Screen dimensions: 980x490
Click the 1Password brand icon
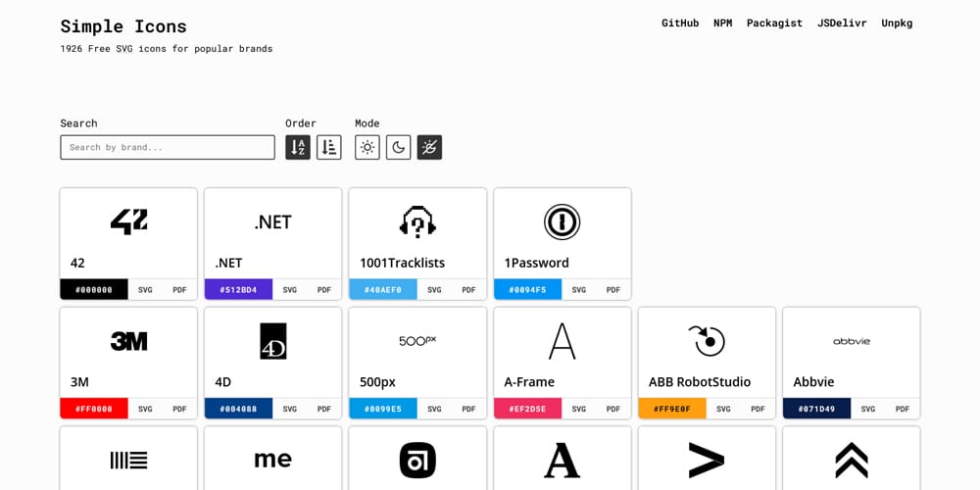click(x=562, y=221)
